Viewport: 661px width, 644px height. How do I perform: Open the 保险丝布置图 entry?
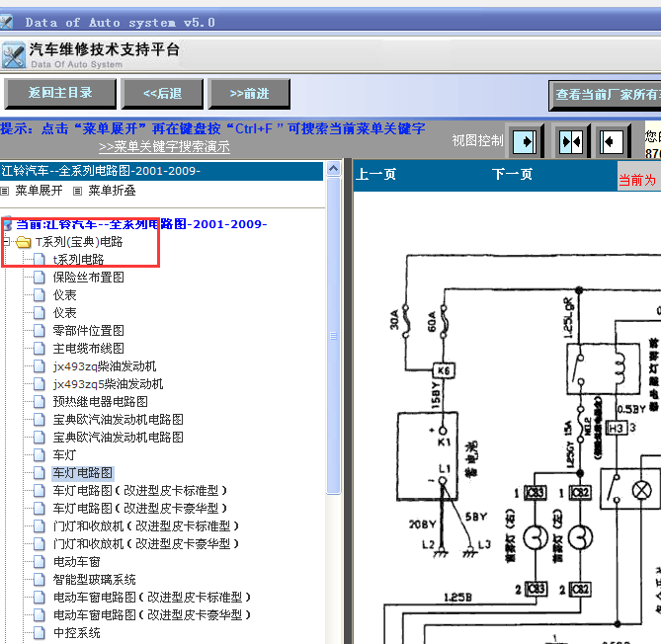point(88,278)
